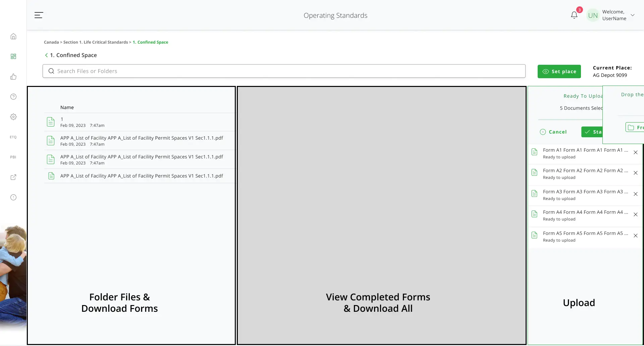Open ETQ in the sidebar
The height and width of the screenshot is (346, 644).
(x=13, y=137)
